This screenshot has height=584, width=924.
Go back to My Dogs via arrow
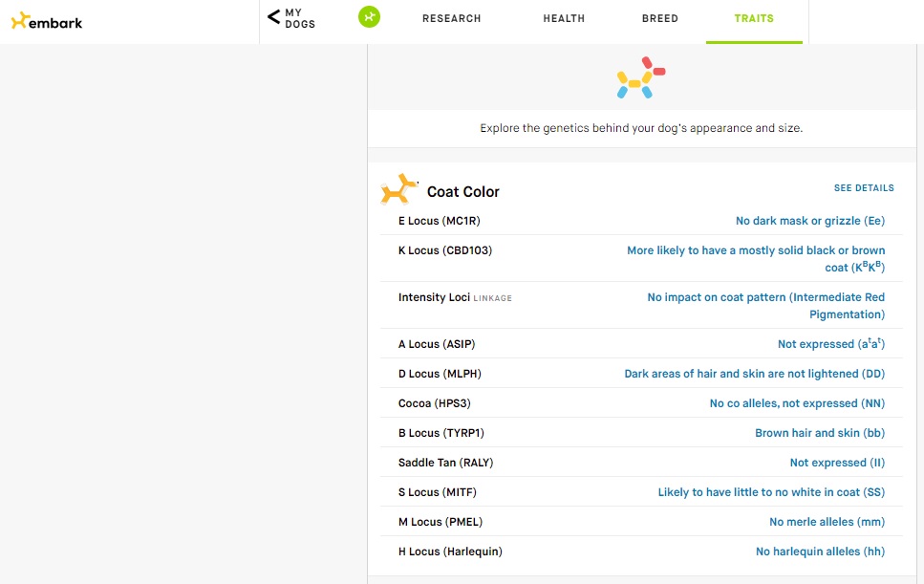[273, 17]
